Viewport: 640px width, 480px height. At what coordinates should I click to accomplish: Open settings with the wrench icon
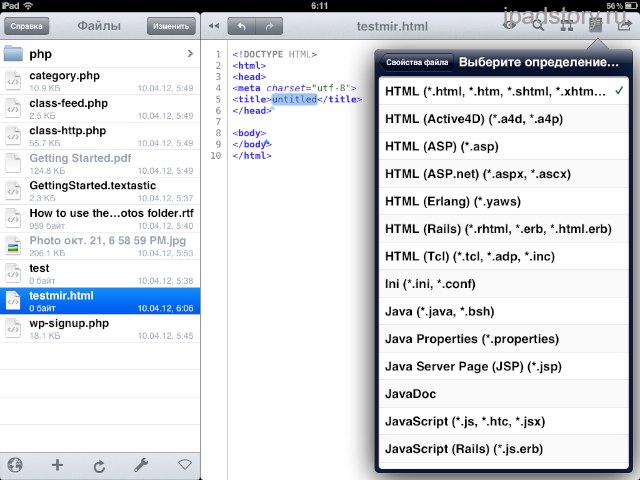click(141, 465)
